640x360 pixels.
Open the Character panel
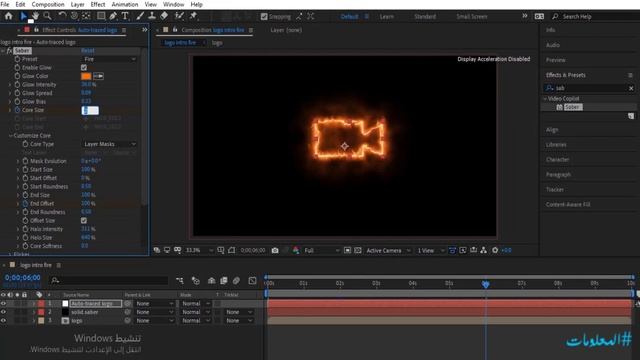click(557, 160)
